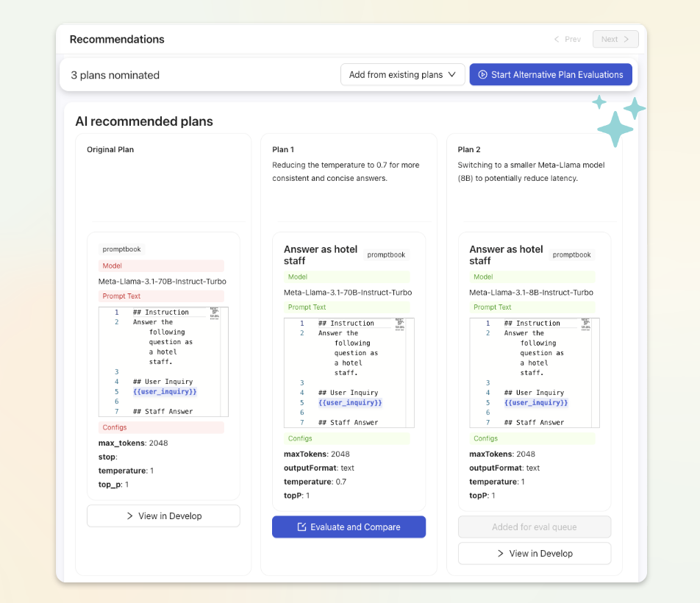Click the chevron icon on Plan 2's View in Develop
This screenshot has height=603, width=700.
coord(501,554)
